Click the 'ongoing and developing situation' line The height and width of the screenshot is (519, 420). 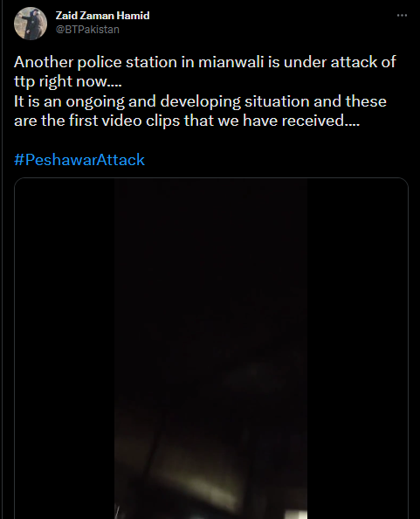[x=200, y=101]
